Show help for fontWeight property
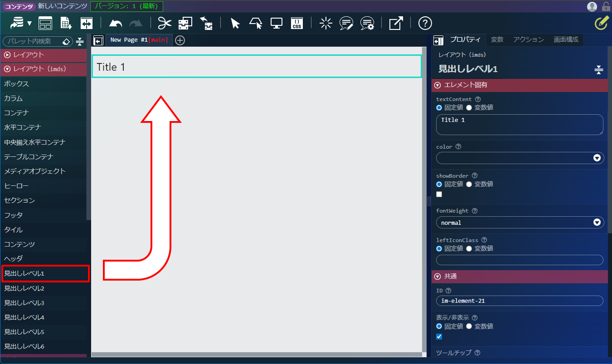 click(475, 211)
